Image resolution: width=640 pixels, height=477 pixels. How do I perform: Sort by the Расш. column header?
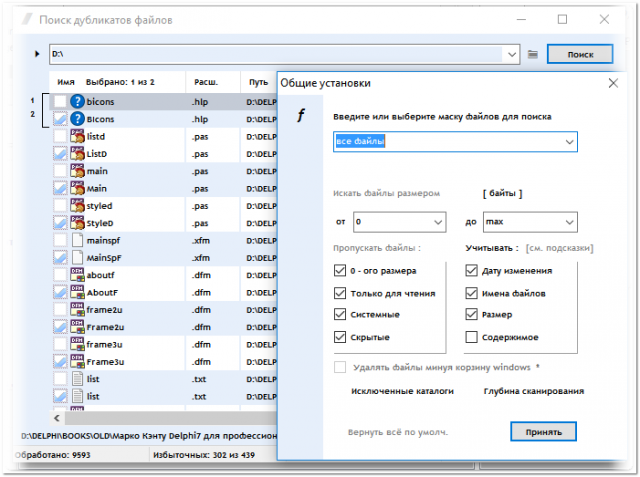[x=206, y=82]
